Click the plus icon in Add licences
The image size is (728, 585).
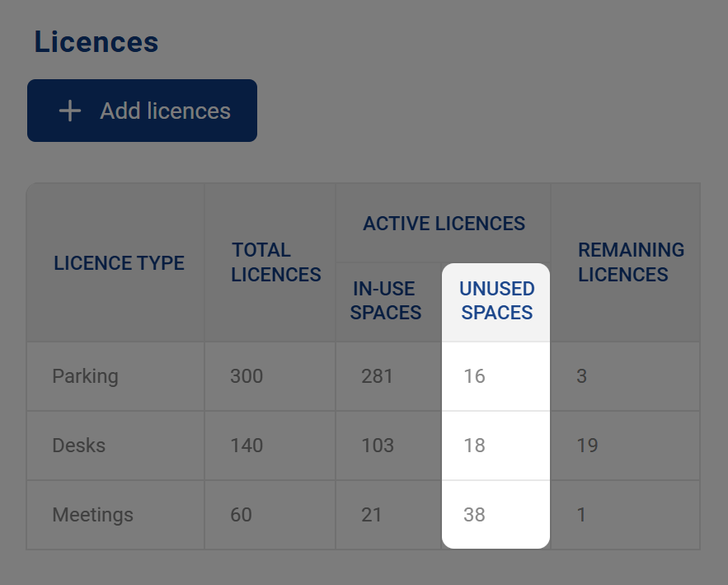pos(70,111)
